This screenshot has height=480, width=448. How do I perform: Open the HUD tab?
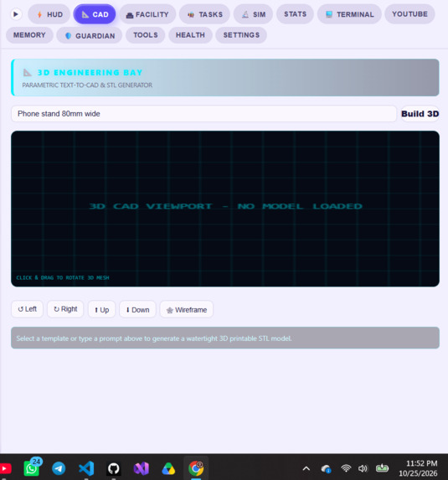[49, 14]
